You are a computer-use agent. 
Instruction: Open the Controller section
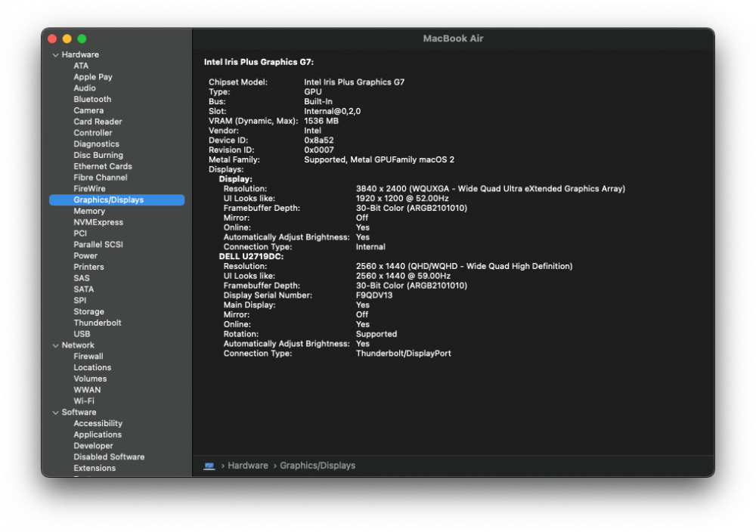click(x=93, y=133)
